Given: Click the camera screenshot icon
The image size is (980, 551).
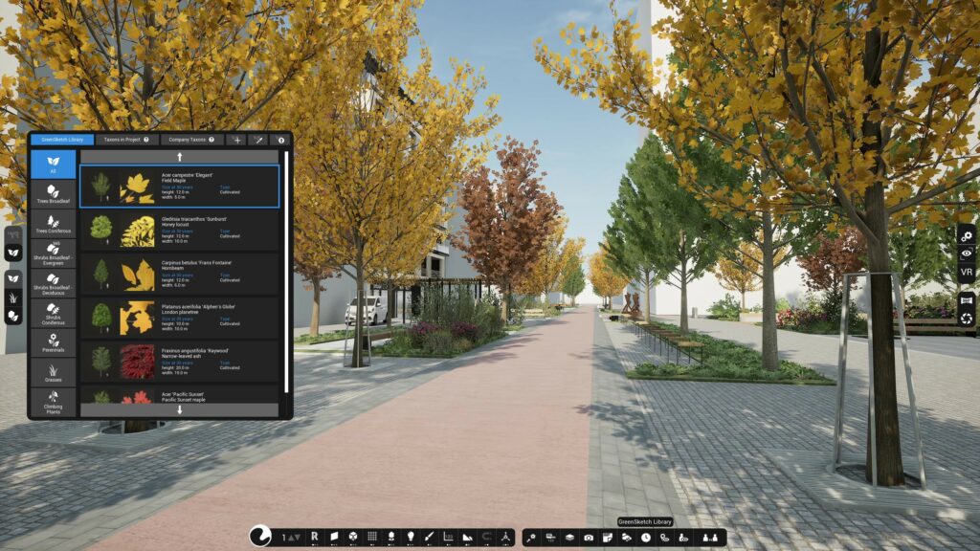Looking at the screenshot, I should tap(589, 538).
